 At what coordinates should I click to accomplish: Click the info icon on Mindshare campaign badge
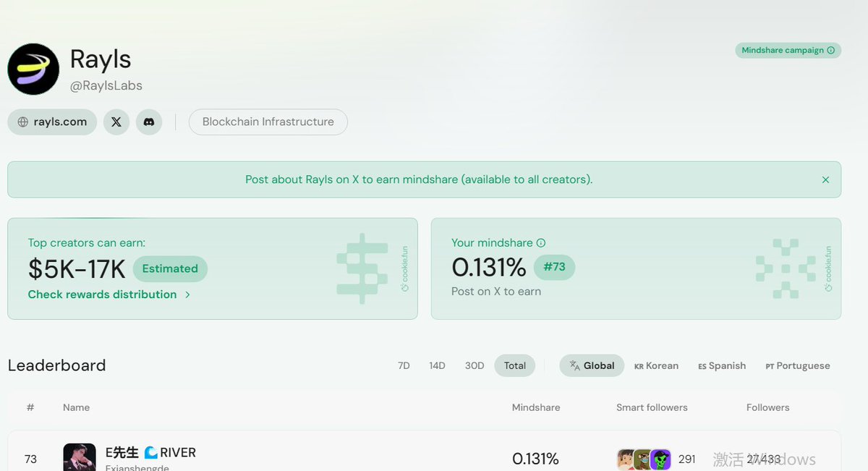tap(830, 51)
